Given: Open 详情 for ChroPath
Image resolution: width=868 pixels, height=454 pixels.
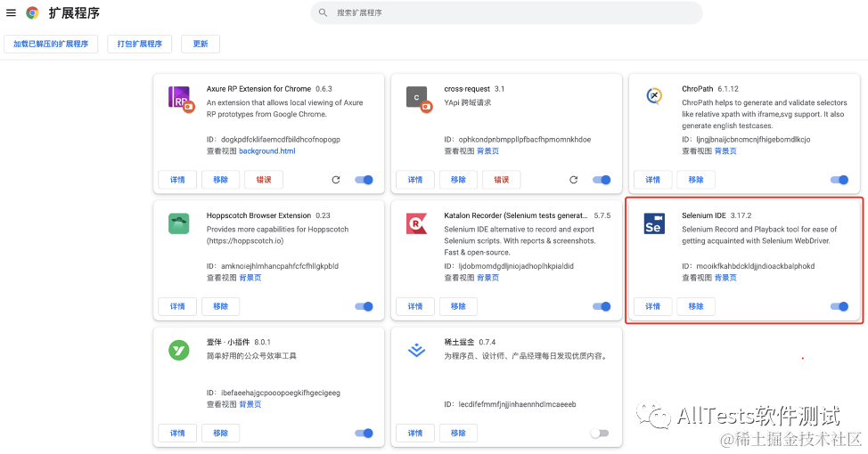Looking at the screenshot, I should coord(652,180).
